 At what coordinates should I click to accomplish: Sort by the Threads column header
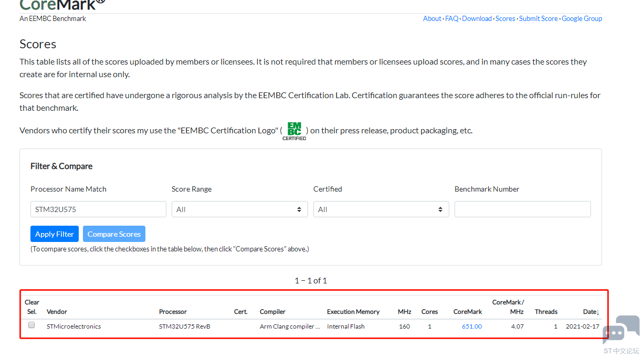546,312
